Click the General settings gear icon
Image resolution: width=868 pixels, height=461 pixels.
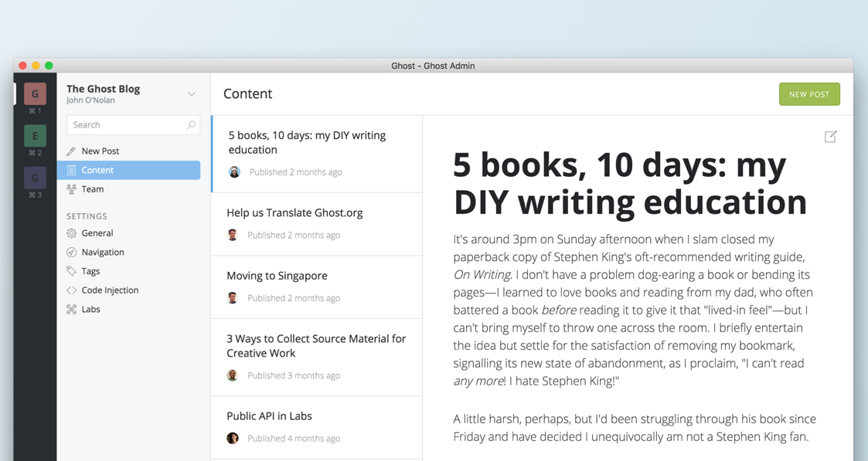click(71, 233)
